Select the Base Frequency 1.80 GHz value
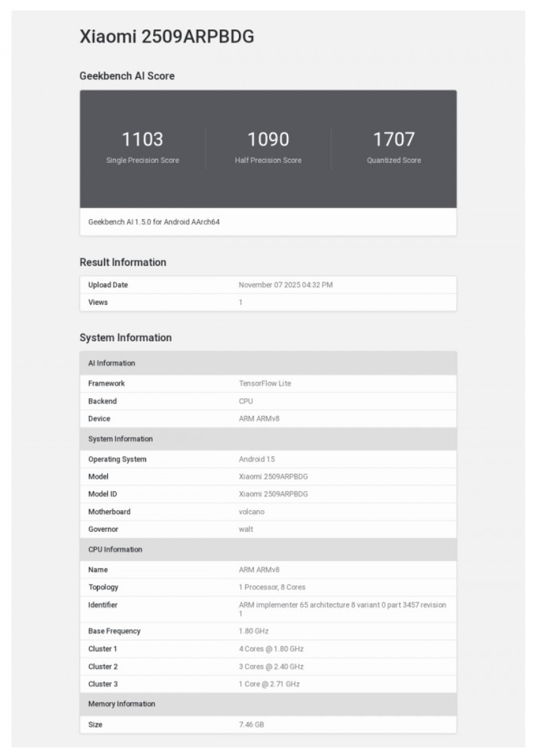This screenshot has width=534, height=756. (x=254, y=631)
